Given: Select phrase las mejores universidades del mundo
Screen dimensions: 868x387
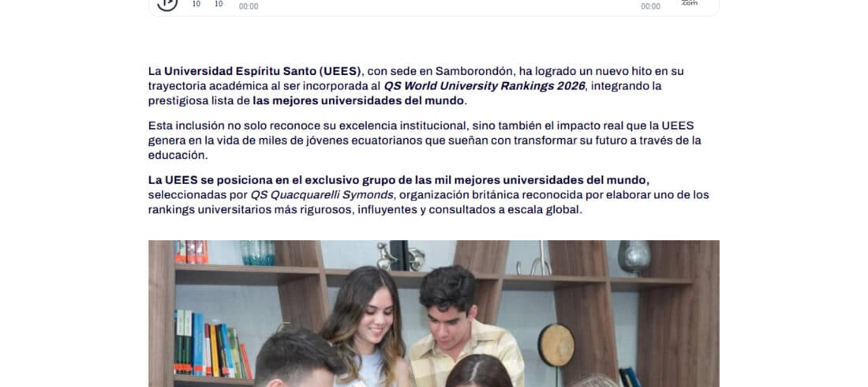Looking at the screenshot, I should [x=359, y=101].
